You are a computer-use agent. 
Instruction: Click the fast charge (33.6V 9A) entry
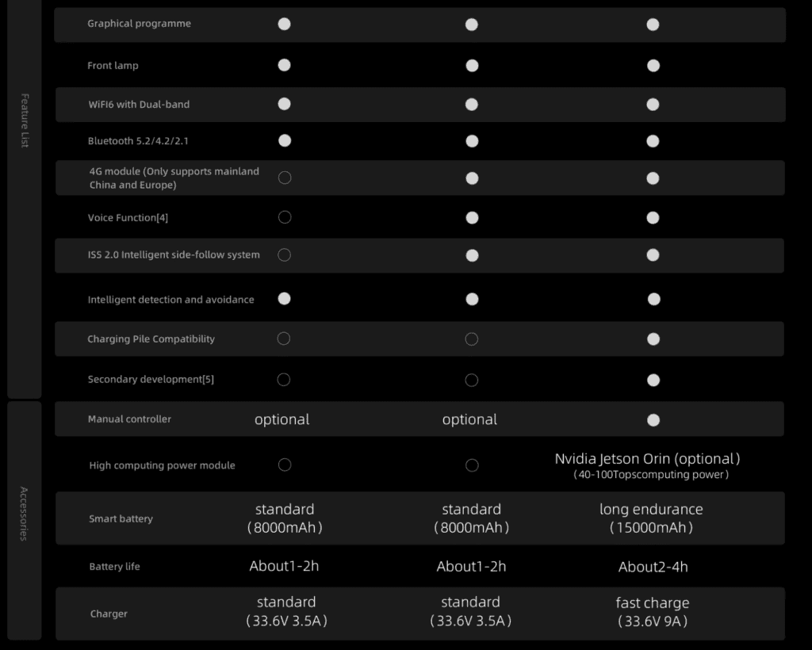(653, 612)
